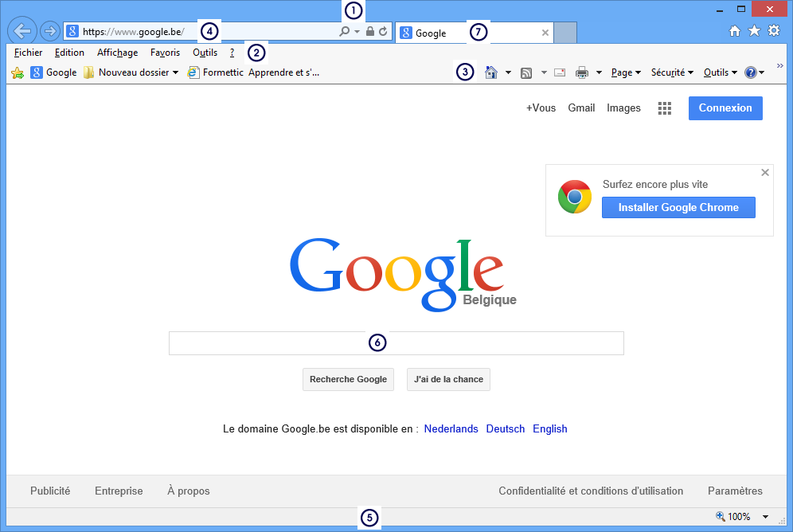Click the Google Belgique logo
Screen dimensions: 793x532
coord(403,274)
